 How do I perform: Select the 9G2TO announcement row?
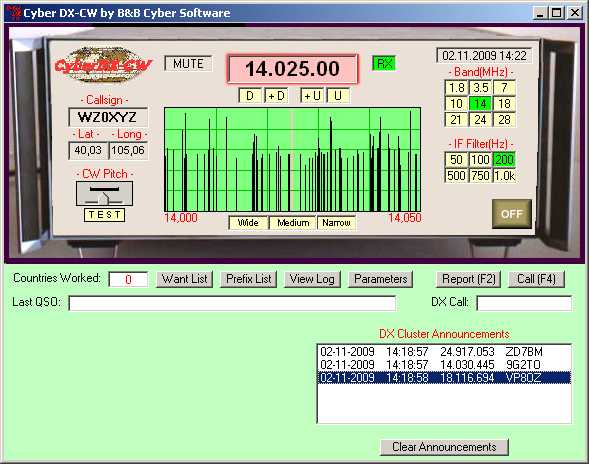(444, 365)
